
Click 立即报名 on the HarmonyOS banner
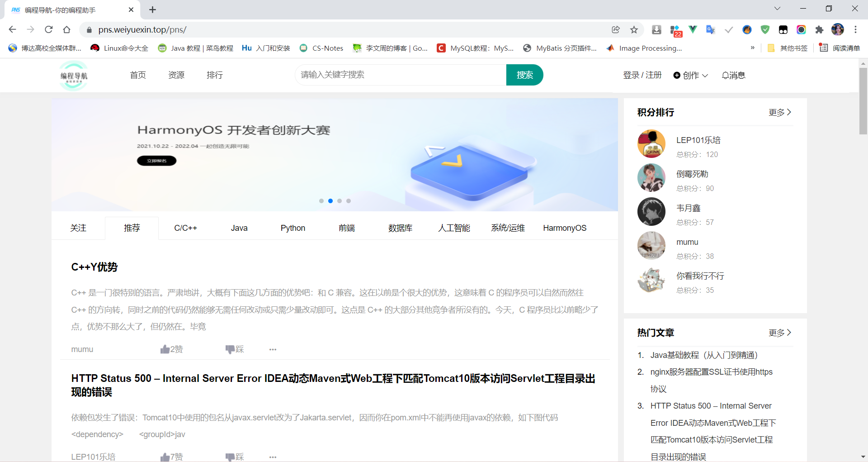tap(156, 161)
